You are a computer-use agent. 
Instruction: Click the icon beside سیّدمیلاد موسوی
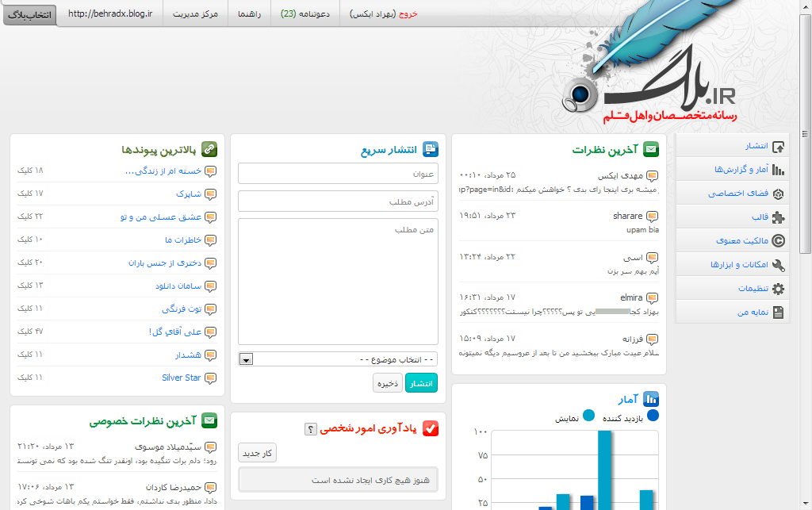(210, 447)
